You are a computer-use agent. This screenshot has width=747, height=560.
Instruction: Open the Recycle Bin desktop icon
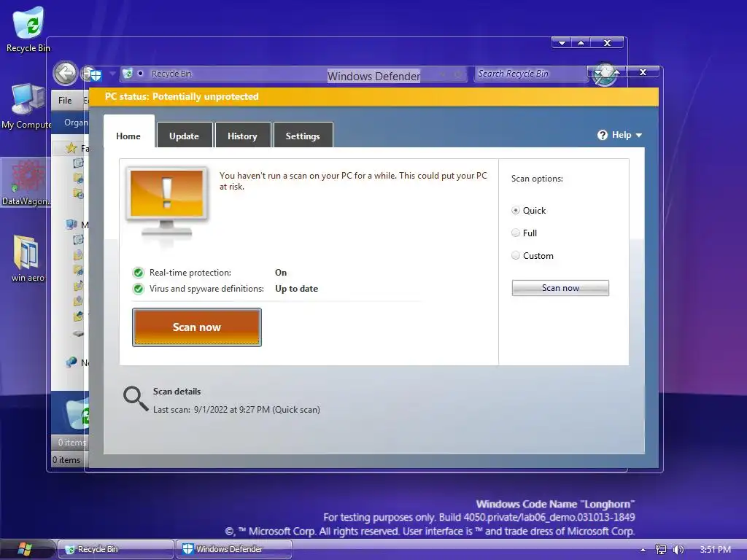pyautogui.click(x=28, y=28)
